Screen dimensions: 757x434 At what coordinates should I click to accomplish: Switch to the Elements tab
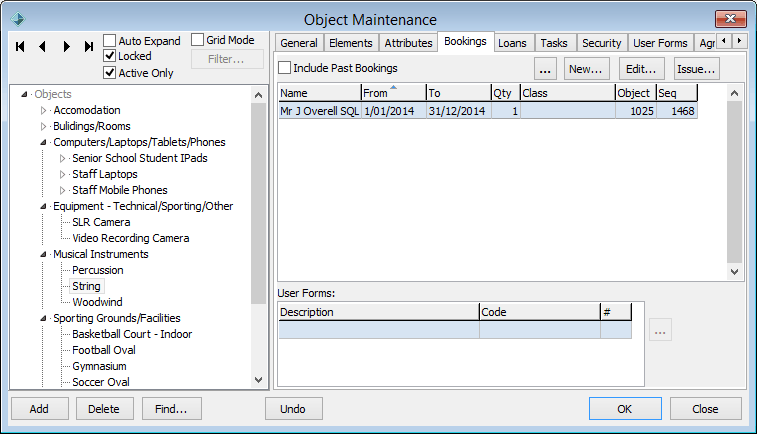click(351, 43)
